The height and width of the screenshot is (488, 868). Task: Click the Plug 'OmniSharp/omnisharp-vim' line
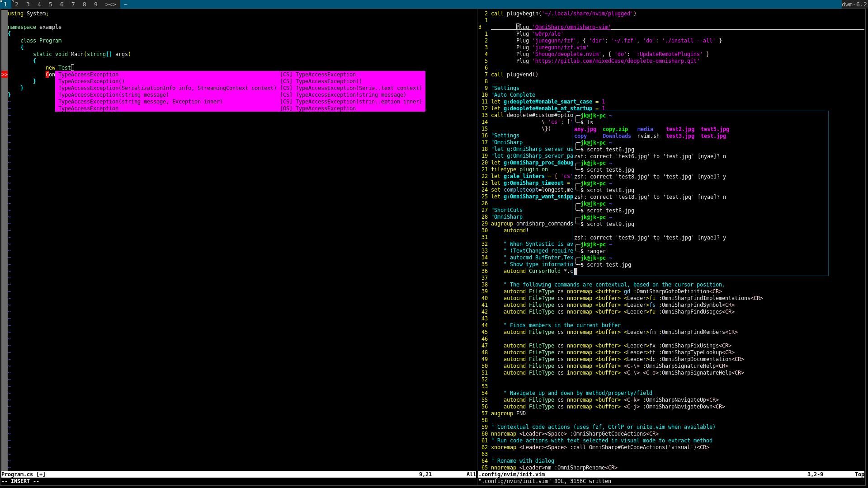(563, 27)
